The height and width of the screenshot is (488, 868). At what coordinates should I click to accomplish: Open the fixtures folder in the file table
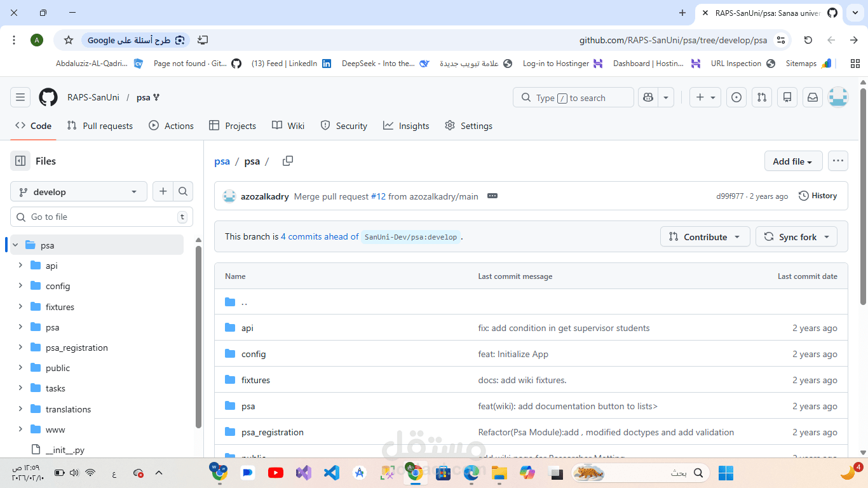tap(255, 380)
